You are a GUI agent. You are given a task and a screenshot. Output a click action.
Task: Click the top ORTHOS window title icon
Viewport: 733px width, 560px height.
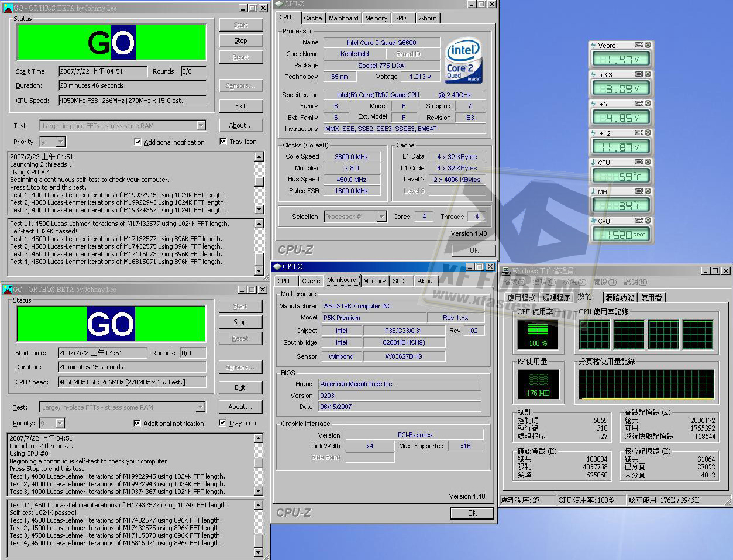click(x=8, y=8)
